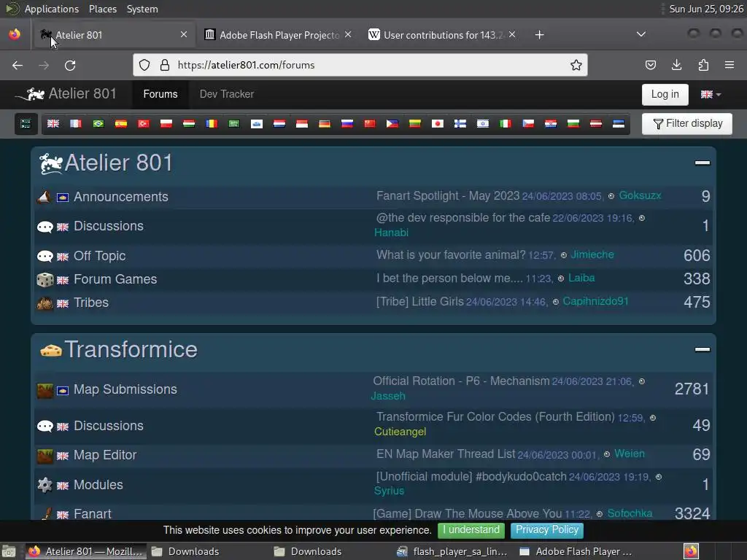This screenshot has height=560, width=747.
Task: Switch to Adobe Flash Player Projector tab
Action: pyautogui.click(x=279, y=35)
